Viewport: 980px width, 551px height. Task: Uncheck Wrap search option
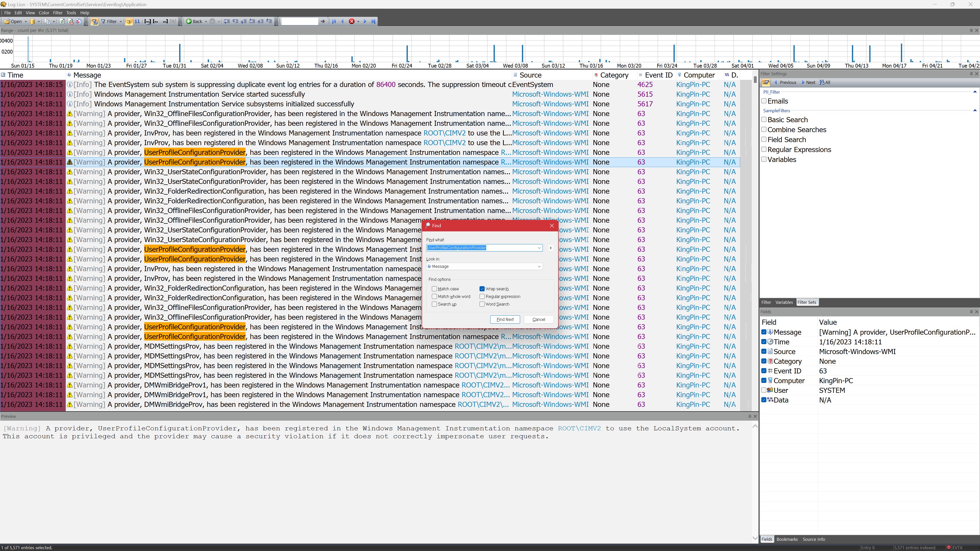tap(482, 289)
